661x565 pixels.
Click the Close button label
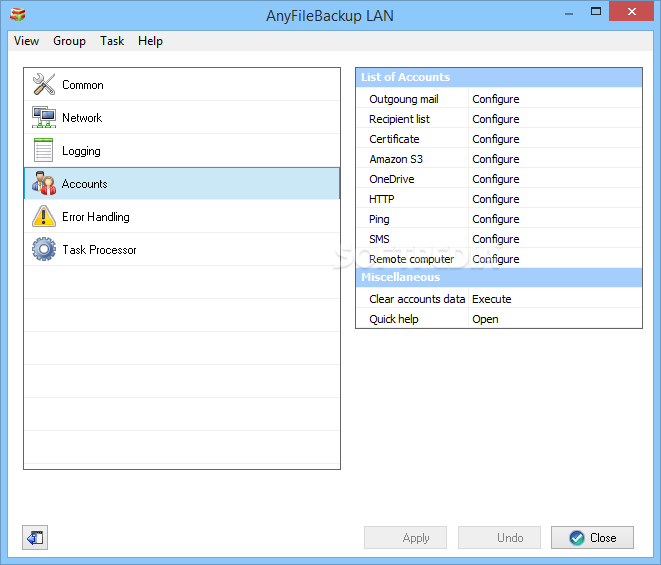tap(603, 538)
